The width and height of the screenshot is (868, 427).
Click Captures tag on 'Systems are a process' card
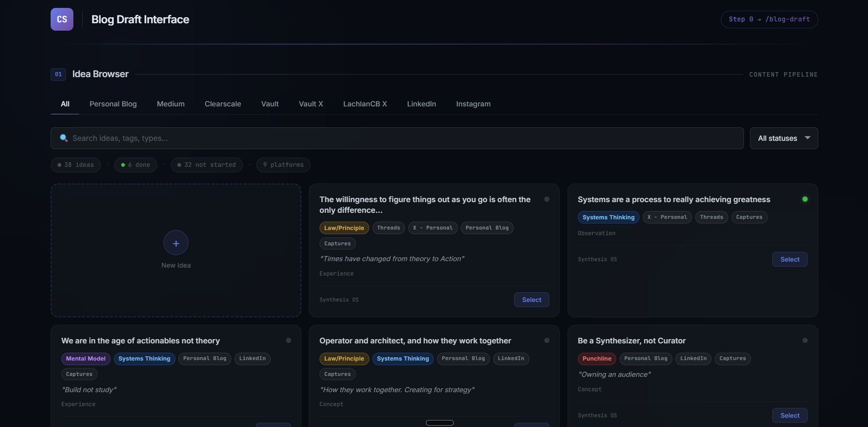749,217
